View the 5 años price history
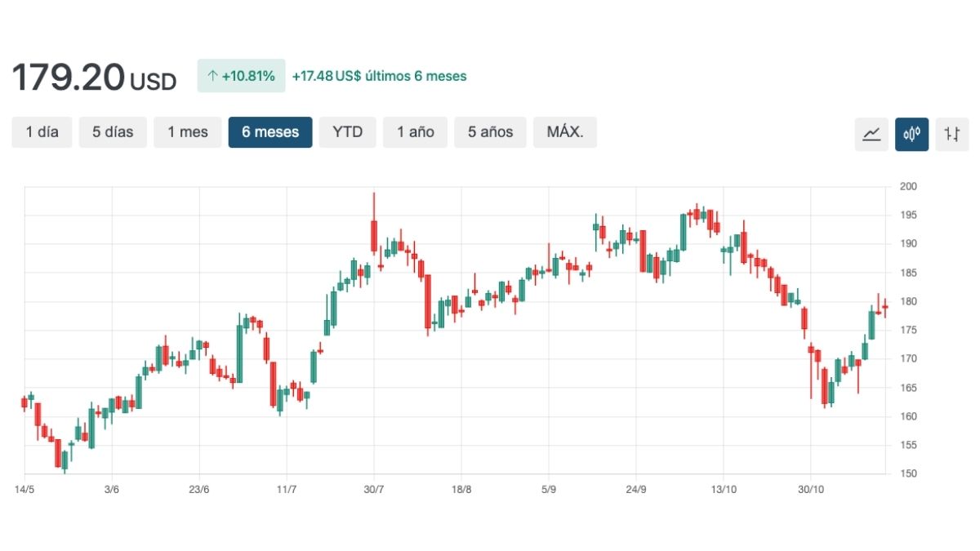 [490, 132]
